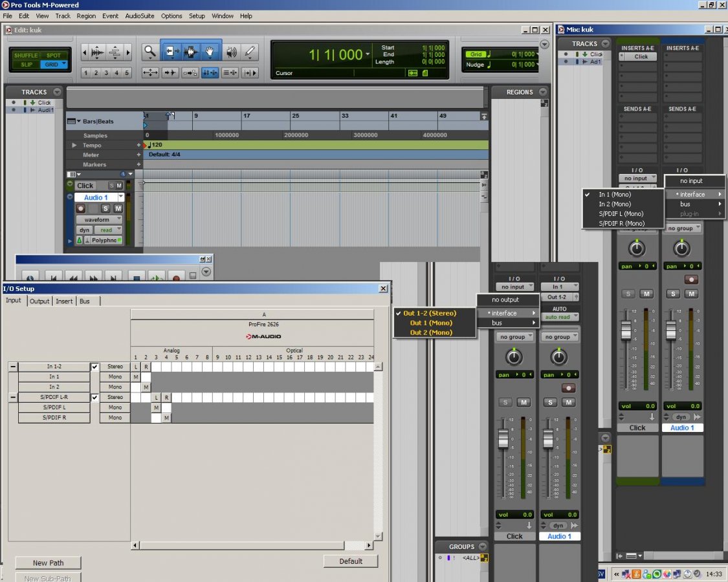The image size is (728, 582).
Task: Click the audio waveform zoom button
Action: (98, 52)
